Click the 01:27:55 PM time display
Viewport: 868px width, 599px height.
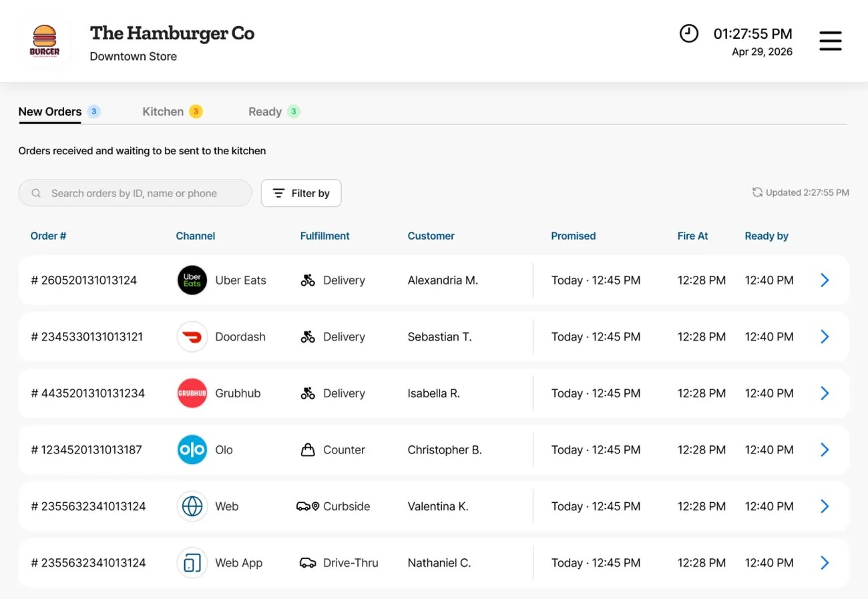click(753, 33)
